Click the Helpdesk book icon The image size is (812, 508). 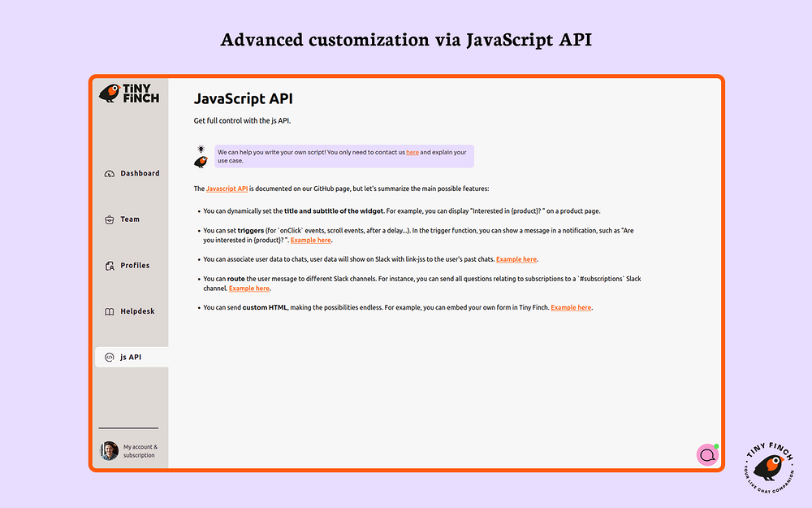tap(110, 311)
